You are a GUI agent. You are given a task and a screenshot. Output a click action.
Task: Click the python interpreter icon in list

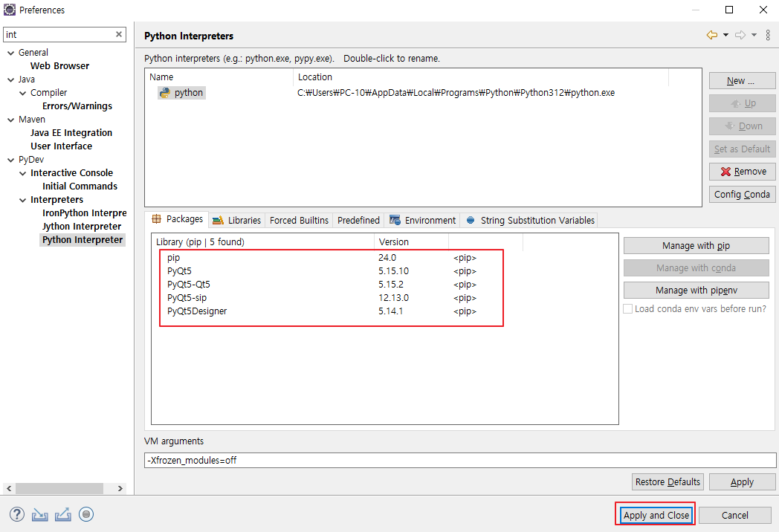(164, 93)
